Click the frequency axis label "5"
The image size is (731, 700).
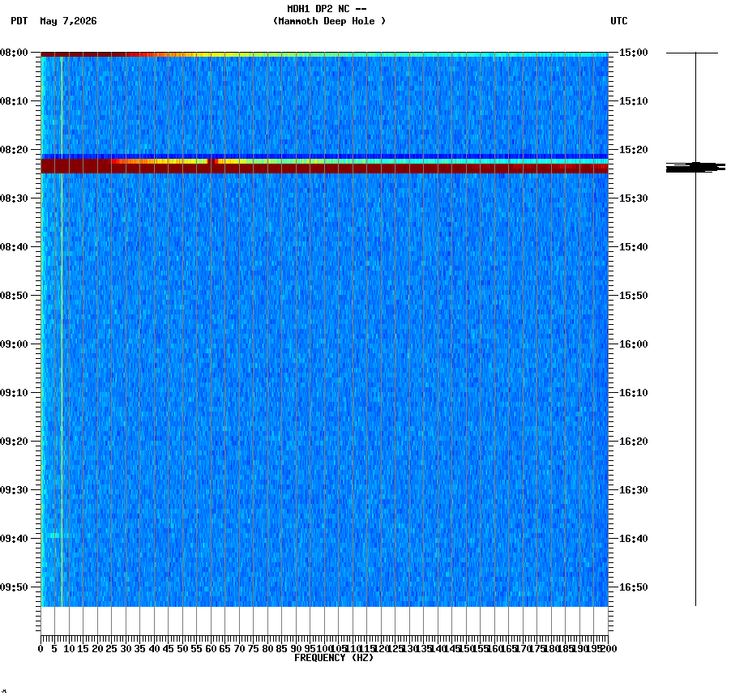54,649
